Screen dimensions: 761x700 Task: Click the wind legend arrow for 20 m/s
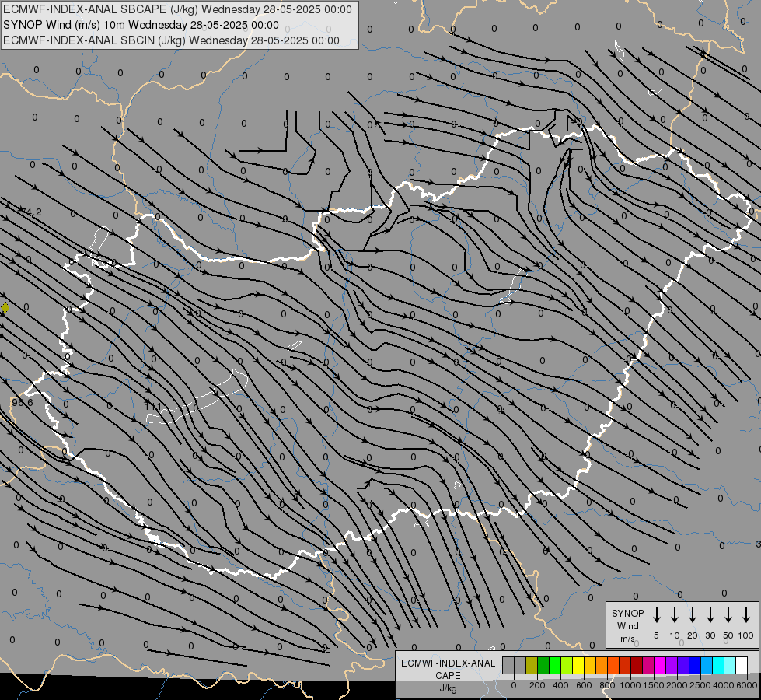tap(693, 615)
